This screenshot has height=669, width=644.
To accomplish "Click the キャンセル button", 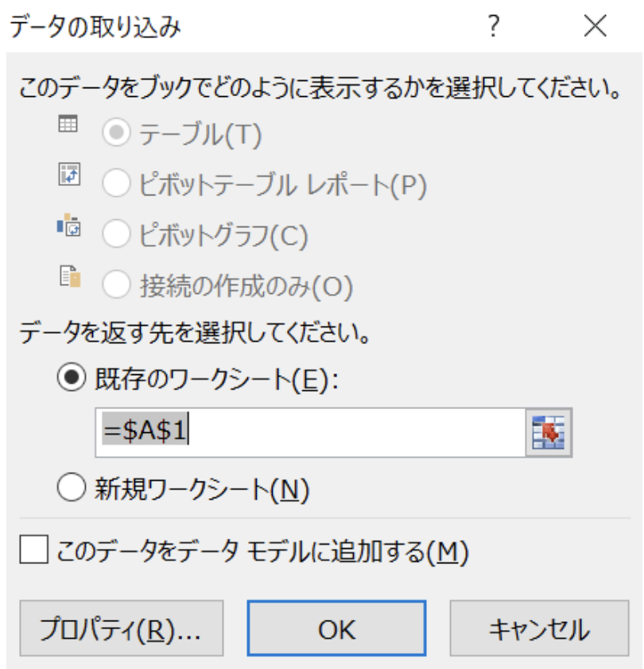I will (x=539, y=629).
